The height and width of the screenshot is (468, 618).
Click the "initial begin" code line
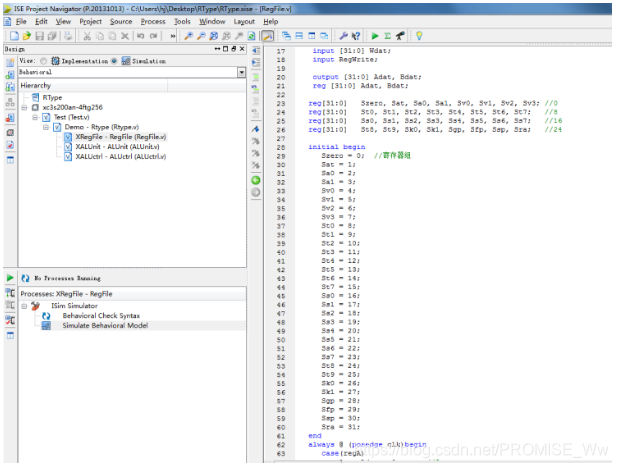pyautogui.click(x=337, y=147)
